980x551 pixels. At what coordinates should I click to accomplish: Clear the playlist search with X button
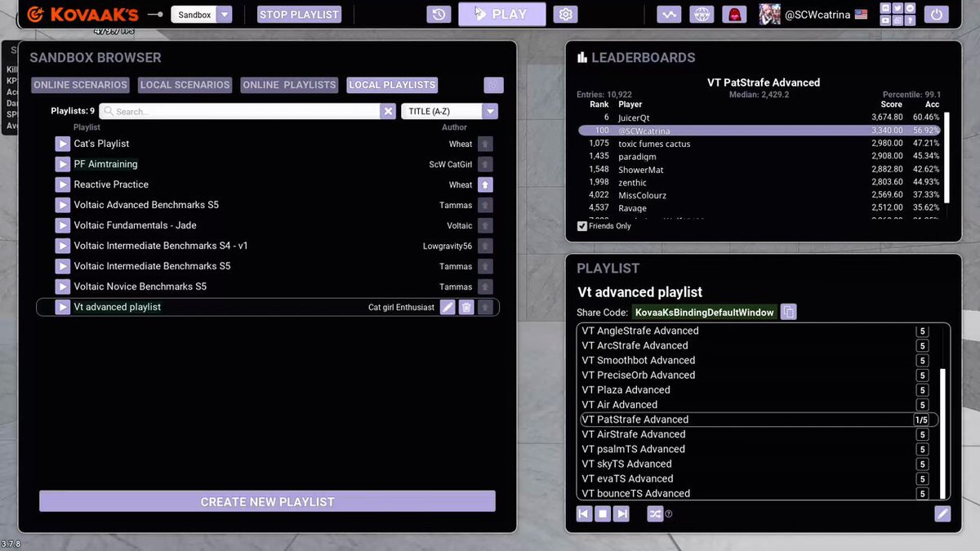(x=388, y=111)
